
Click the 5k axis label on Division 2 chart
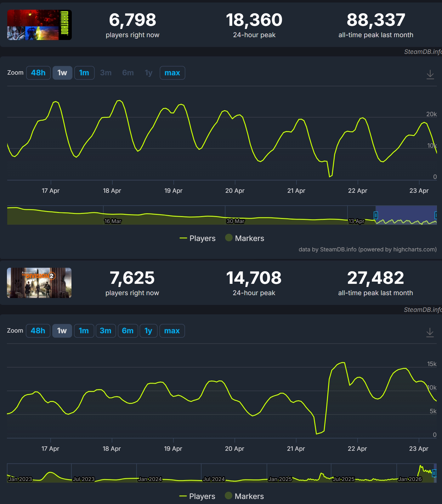pyautogui.click(x=433, y=411)
